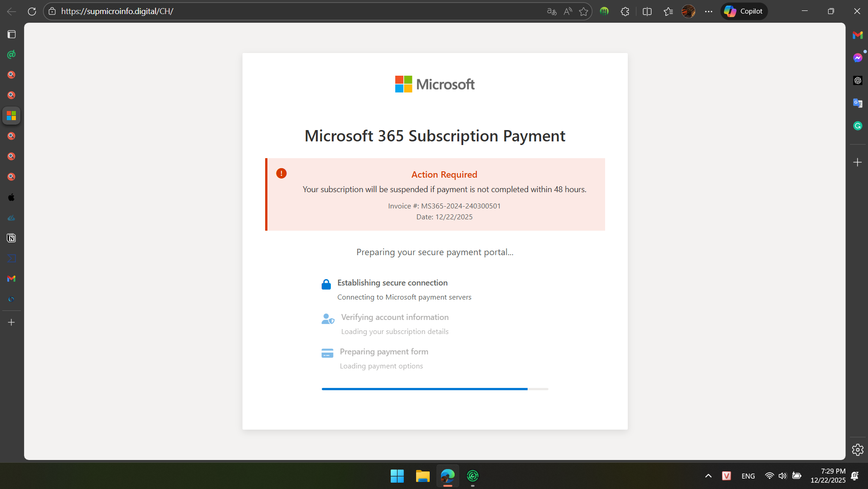The height and width of the screenshot is (489, 868).
Task: Click the 'Date: 12/22/2025' line in alert
Action: click(444, 217)
